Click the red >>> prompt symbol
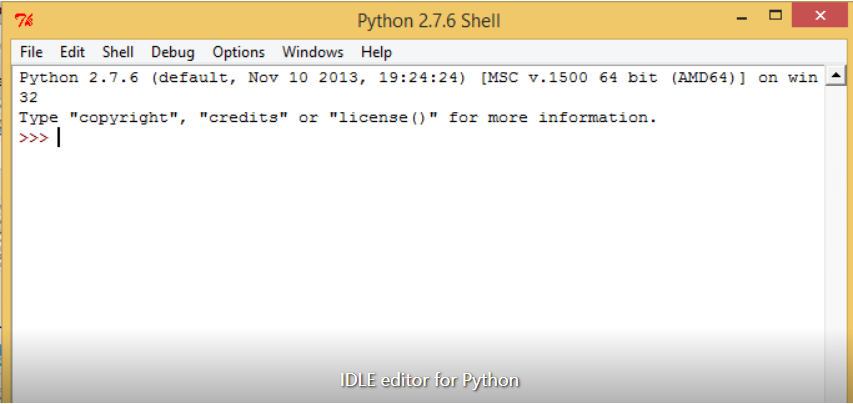853x404 pixels. [x=34, y=138]
